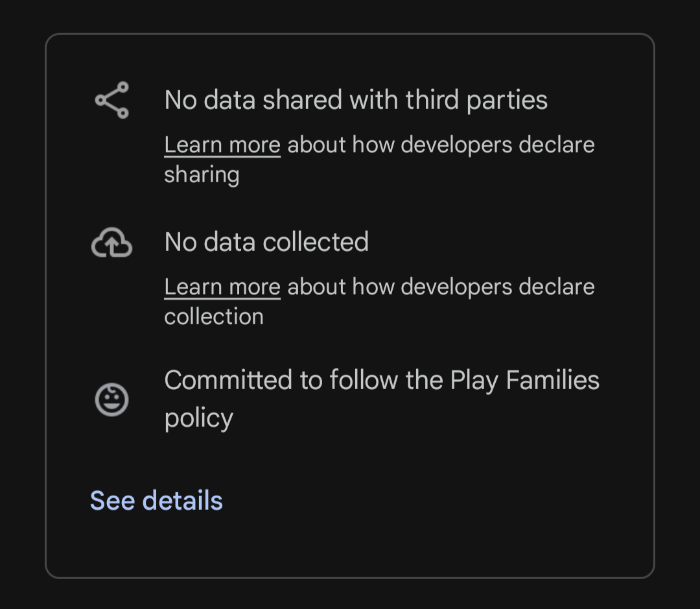The width and height of the screenshot is (700, 609).
Task: Click the Play Families smiley face icon
Action: pos(111,400)
